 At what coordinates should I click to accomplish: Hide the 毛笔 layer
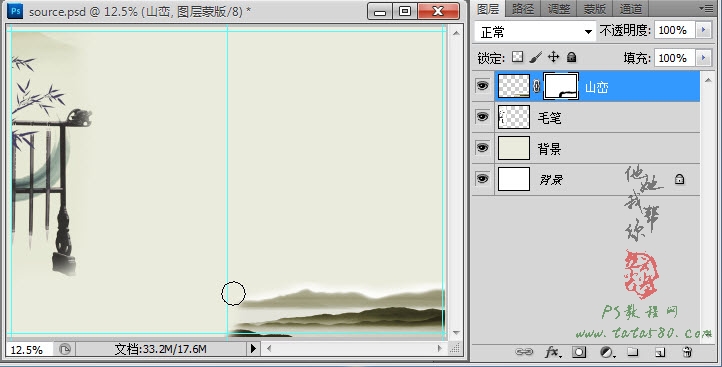[x=482, y=117]
